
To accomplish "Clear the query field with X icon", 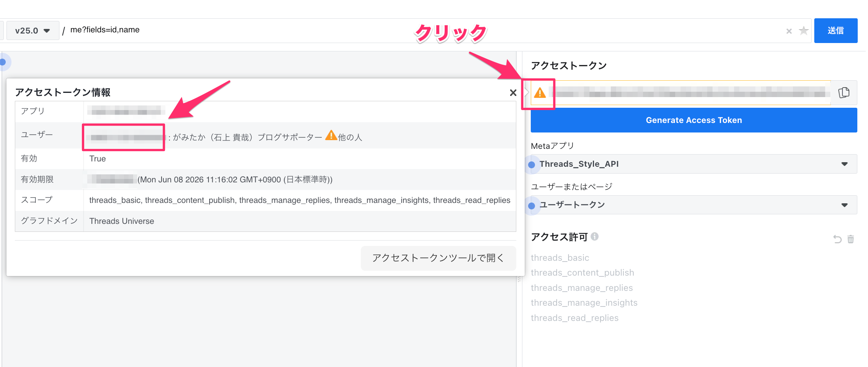I will (789, 31).
